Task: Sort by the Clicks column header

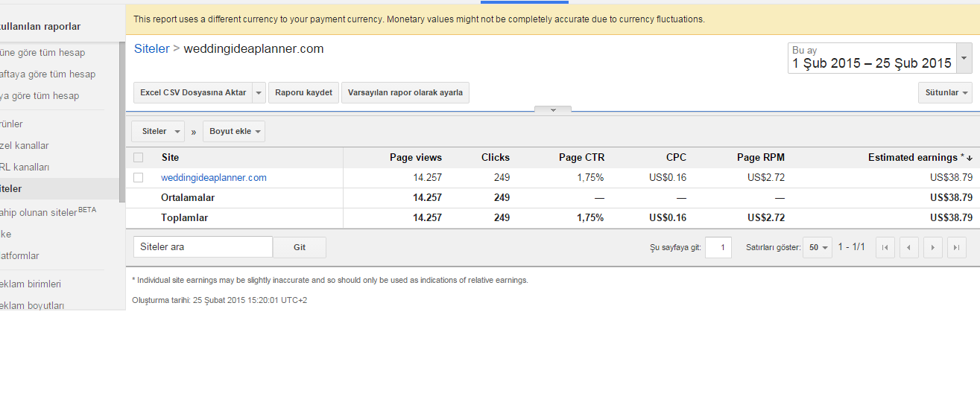Action: (496, 157)
